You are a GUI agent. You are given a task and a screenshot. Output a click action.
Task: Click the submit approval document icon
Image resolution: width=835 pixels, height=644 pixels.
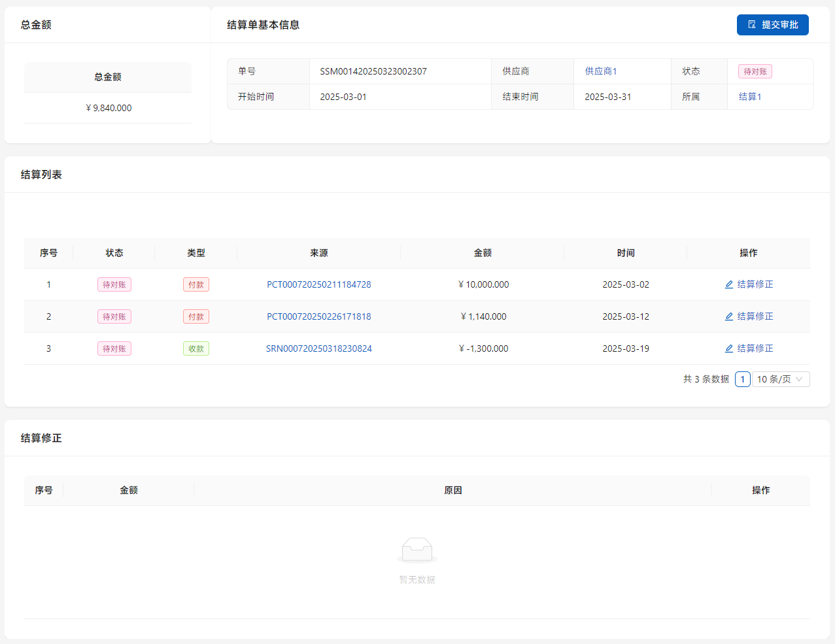[752, 25]
